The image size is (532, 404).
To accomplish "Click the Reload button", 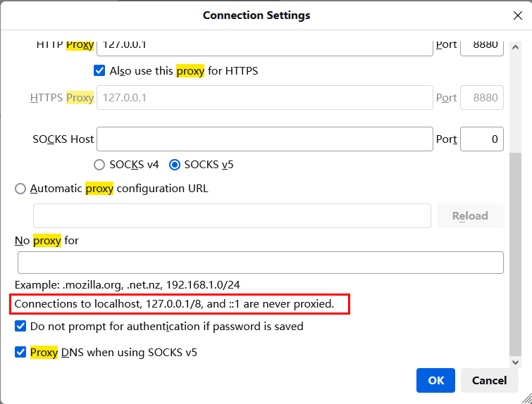I will pyautogui.click(x=470, y=215).
